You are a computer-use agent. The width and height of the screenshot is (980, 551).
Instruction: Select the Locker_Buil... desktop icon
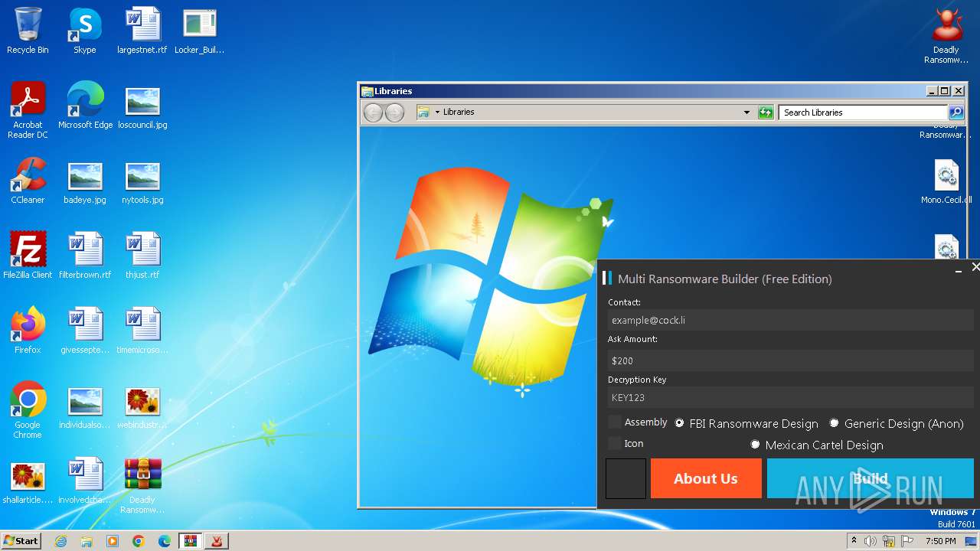point(200,31)
